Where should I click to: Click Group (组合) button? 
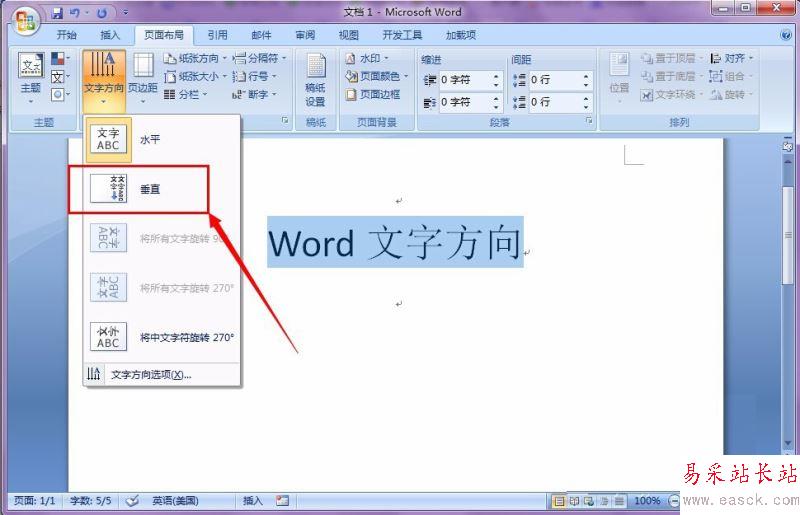pos(732,77)
